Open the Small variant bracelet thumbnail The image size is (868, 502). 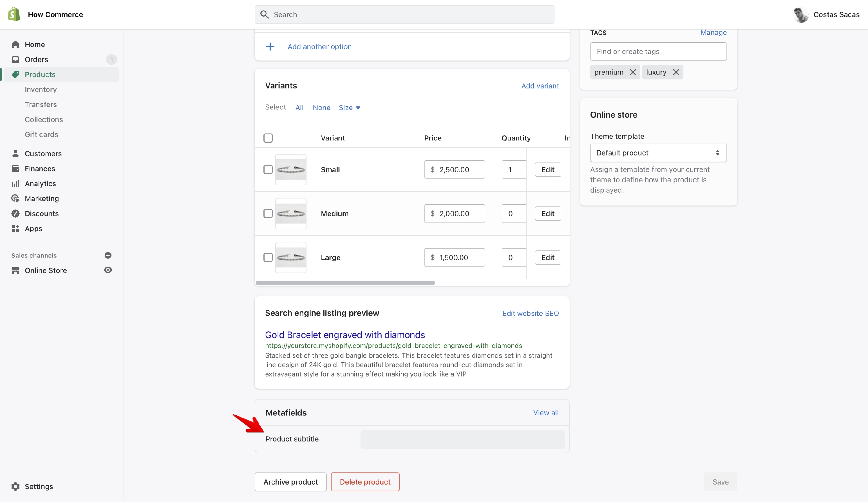291,169
